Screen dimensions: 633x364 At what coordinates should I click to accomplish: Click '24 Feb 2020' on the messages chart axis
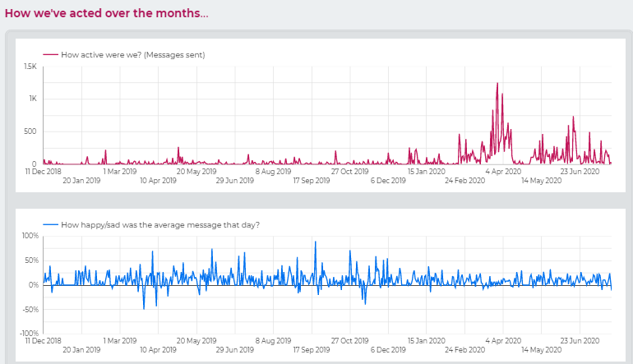467,181
